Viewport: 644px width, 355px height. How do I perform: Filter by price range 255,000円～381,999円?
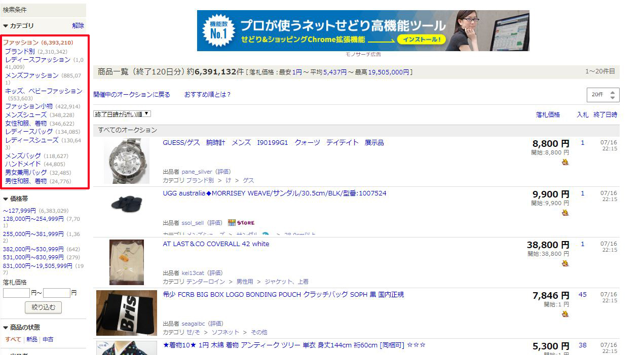33,234
